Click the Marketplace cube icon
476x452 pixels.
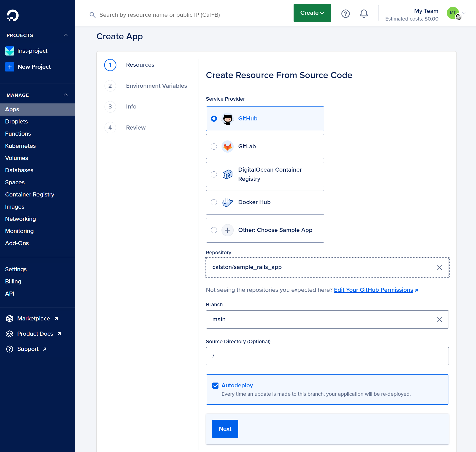[10, 319]
